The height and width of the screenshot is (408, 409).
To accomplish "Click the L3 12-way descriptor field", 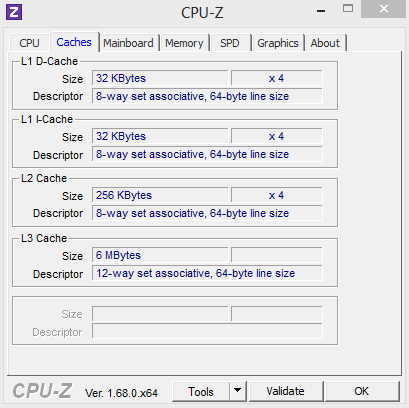I will (x=207, y=273).
